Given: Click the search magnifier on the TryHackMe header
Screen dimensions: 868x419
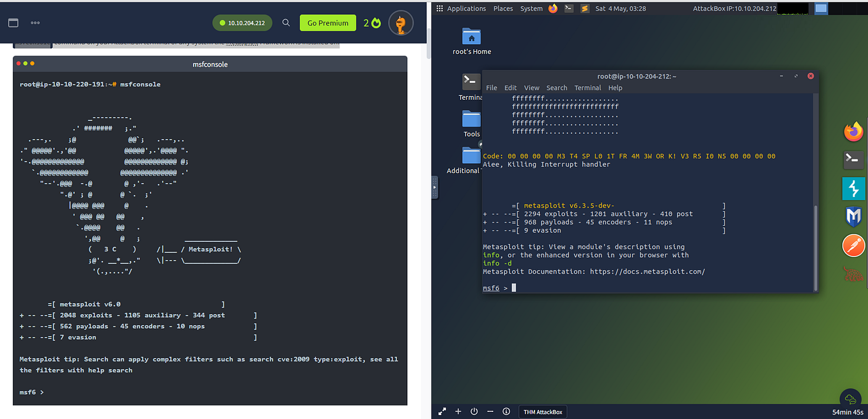Looking at the screenshot, I should click(x=286, y=22).
